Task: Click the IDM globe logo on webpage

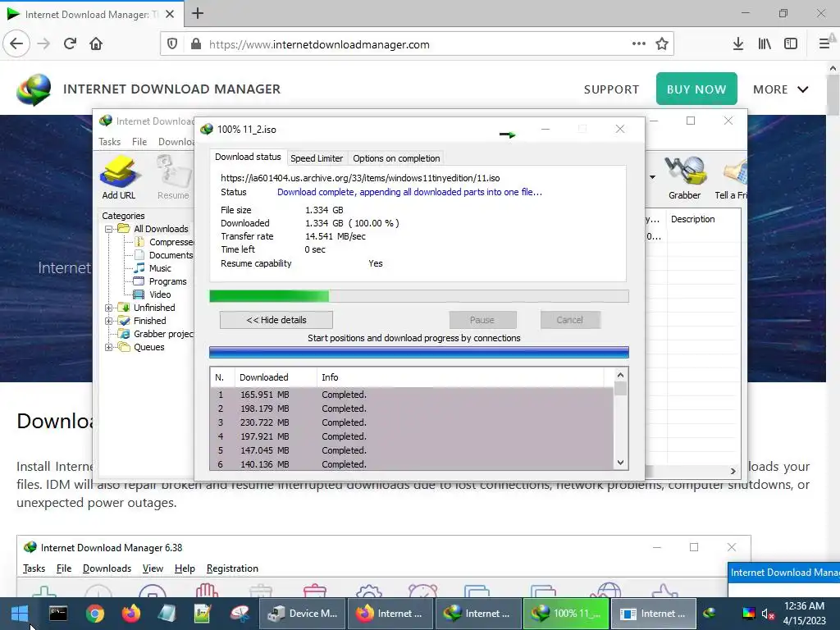Action: click(x=34, y=89)
